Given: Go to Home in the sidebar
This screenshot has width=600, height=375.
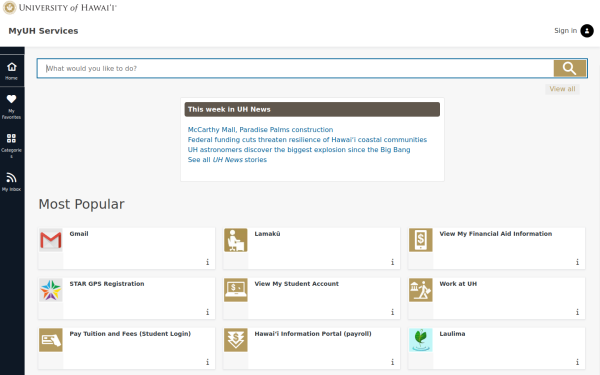Looking at the screenshot, I should [12, 71].
